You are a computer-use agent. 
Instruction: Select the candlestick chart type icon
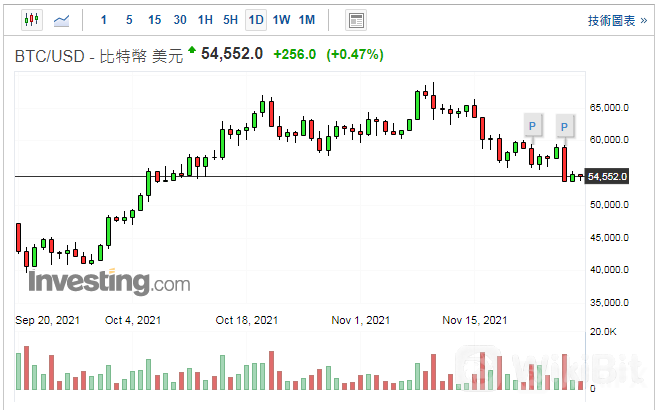click(x=32, y=20)
